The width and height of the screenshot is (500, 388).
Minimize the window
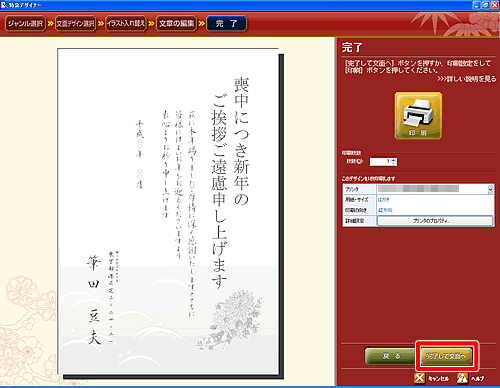476,5
